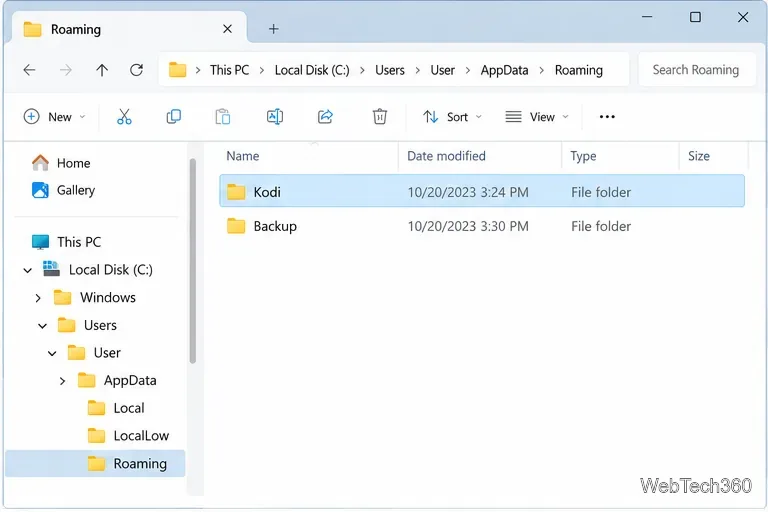Image resolution: width=768 pixels, height=512 pixels.
Task: Click the Rename icon in toolbar
Action: tap(275, 117)
